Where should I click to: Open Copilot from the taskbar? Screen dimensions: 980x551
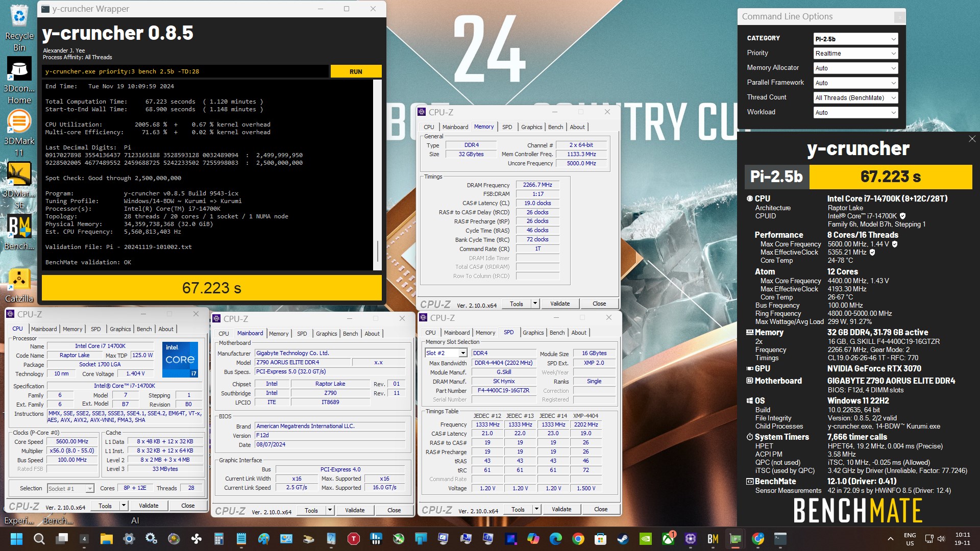click(533, 539)
